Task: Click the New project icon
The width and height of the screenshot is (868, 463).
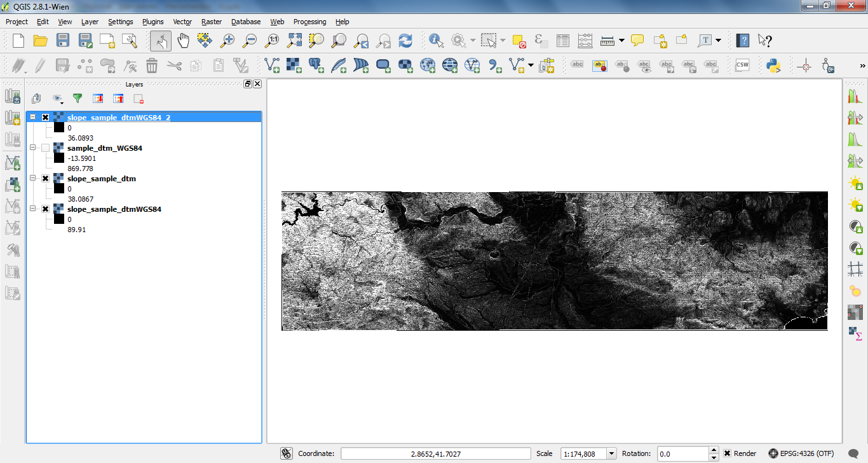Action: tap(18, 41)
